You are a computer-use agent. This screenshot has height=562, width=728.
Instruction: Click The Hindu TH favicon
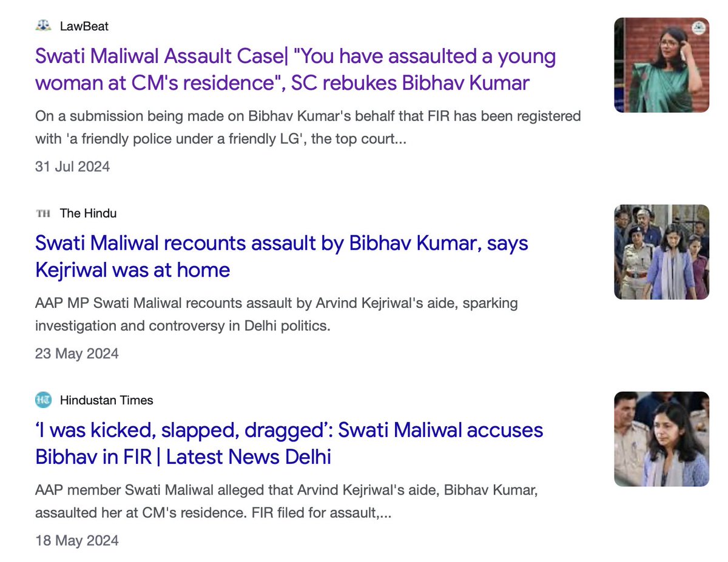coord(44,213)
